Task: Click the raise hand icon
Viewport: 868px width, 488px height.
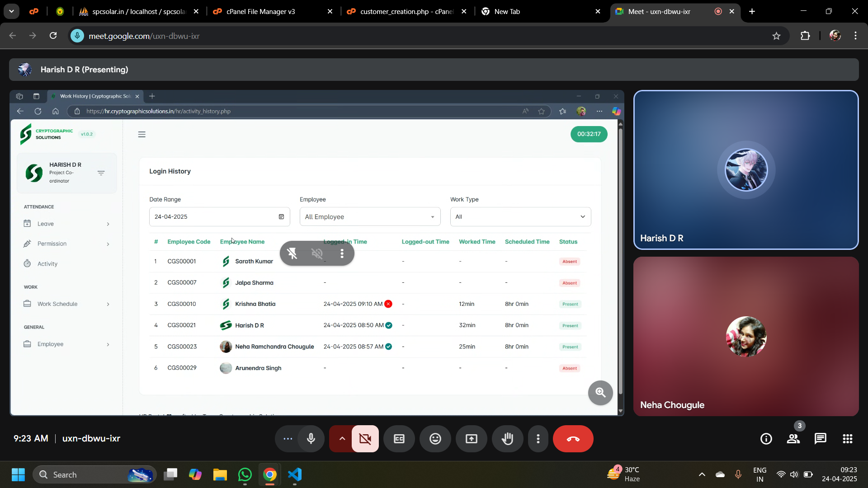Action: tap(508, 439)
